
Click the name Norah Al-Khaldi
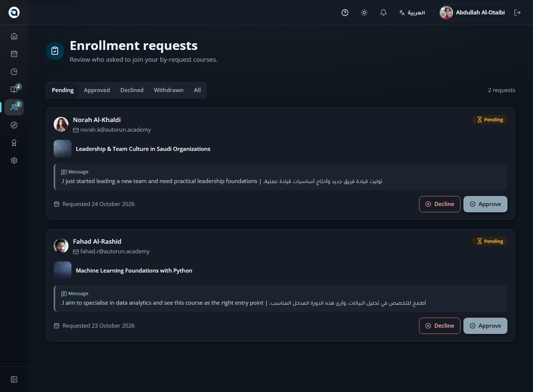(x=97, y=120)
